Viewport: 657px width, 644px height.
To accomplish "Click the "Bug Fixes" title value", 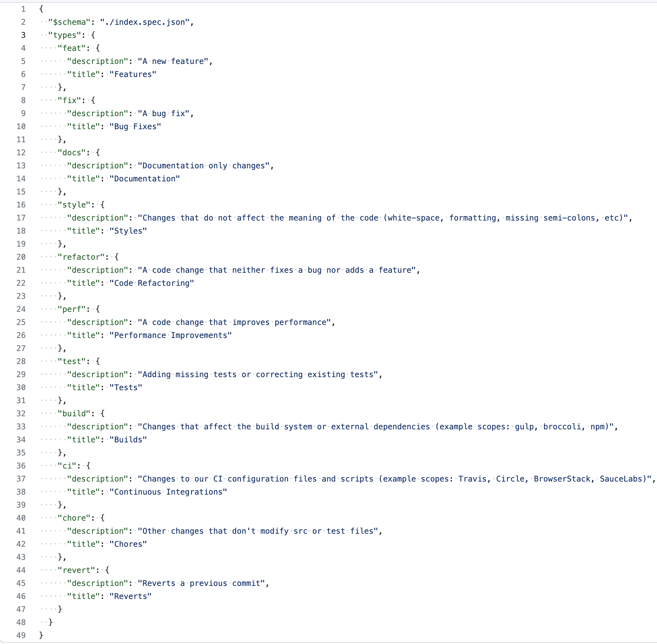I will pyautogui.click(x=135, y=127).
